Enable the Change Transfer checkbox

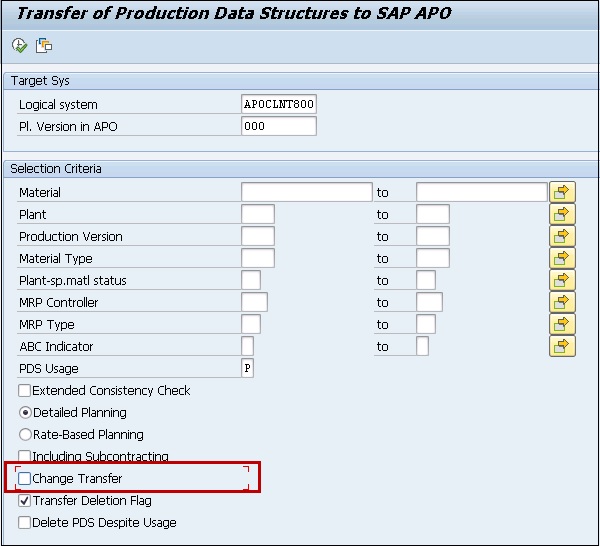pos(25,479)
